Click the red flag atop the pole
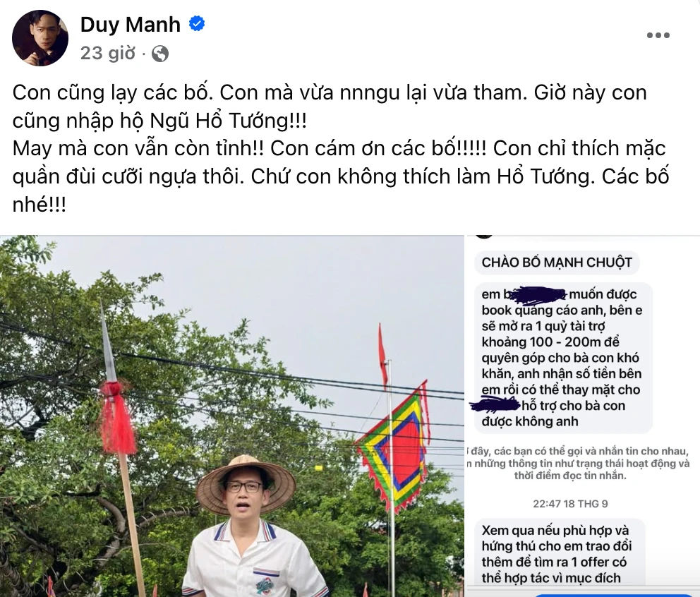 tap(382, 354)
